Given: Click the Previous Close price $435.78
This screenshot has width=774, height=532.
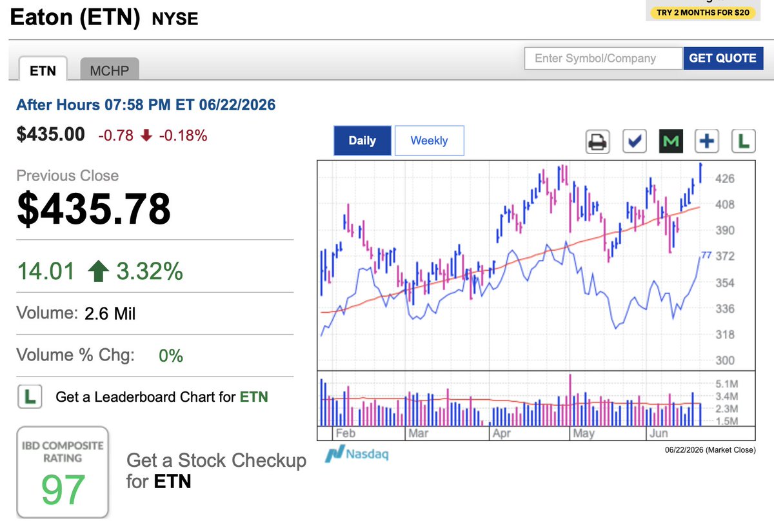Looking at the screenshot, I should [x=94, y=210].
